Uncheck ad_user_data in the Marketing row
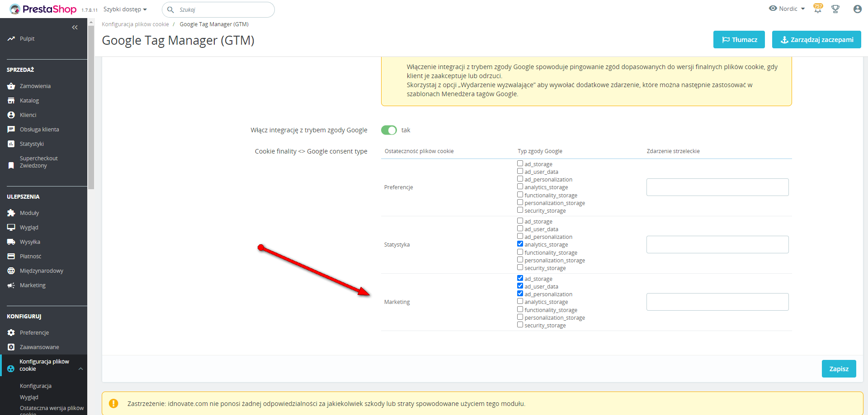This screenshot has height=415, width=868. click(520, 286)
